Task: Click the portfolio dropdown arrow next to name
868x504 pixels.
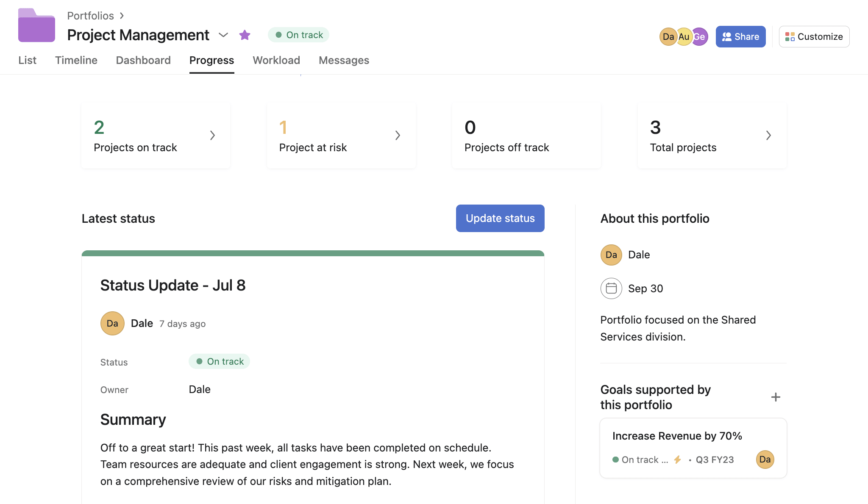Action: [224, 35]
